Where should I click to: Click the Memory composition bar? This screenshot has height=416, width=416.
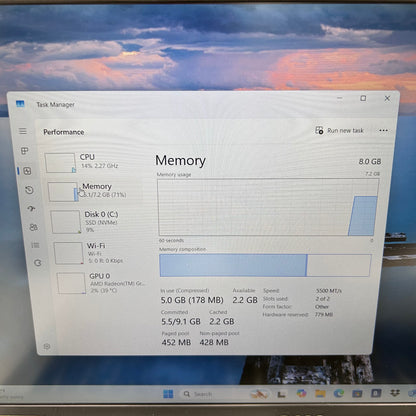(265, 265)
